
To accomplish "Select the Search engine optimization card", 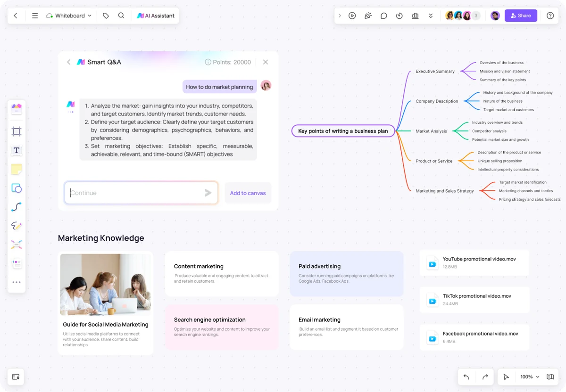I will point(222,327).
